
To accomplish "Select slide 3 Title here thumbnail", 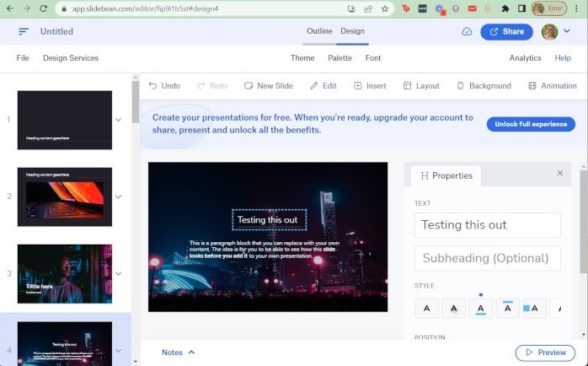I will (x=65, y=273).
